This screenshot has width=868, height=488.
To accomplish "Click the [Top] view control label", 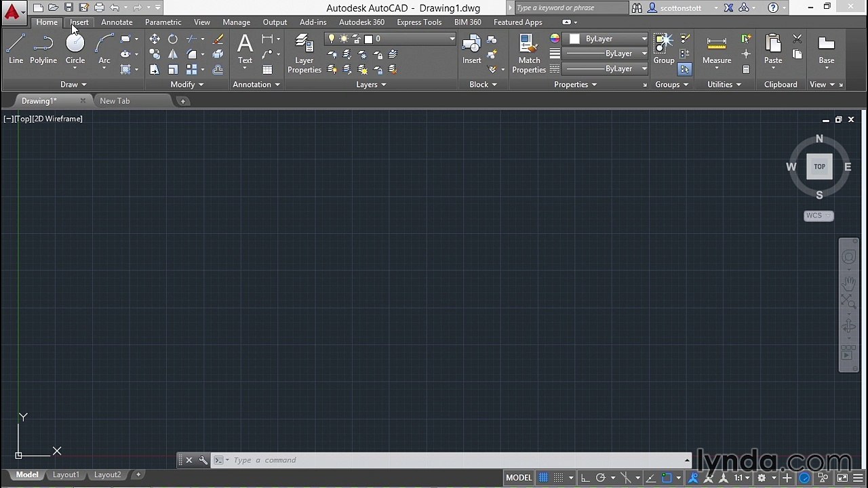I will point(22,119).
